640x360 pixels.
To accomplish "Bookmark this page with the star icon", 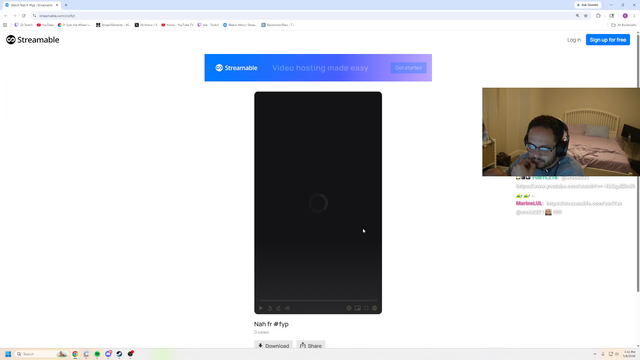I will pyautogui.click(x=586, y=16).
